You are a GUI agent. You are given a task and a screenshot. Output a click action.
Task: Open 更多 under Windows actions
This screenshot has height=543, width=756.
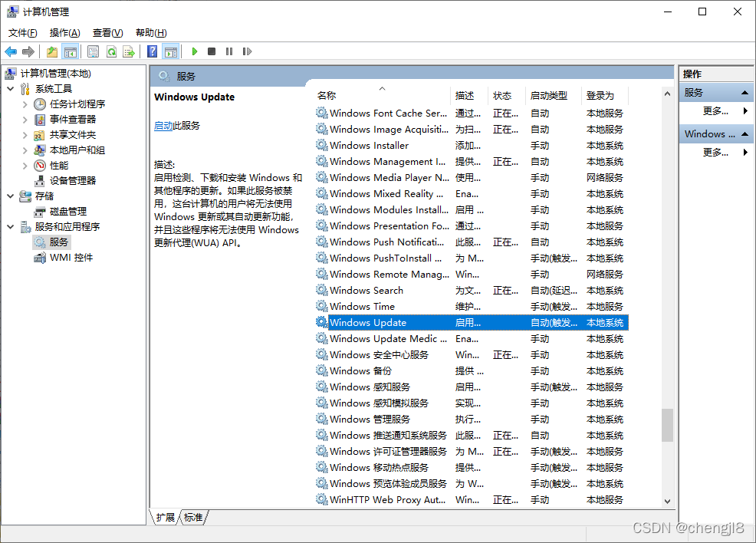tap(716, 153)
